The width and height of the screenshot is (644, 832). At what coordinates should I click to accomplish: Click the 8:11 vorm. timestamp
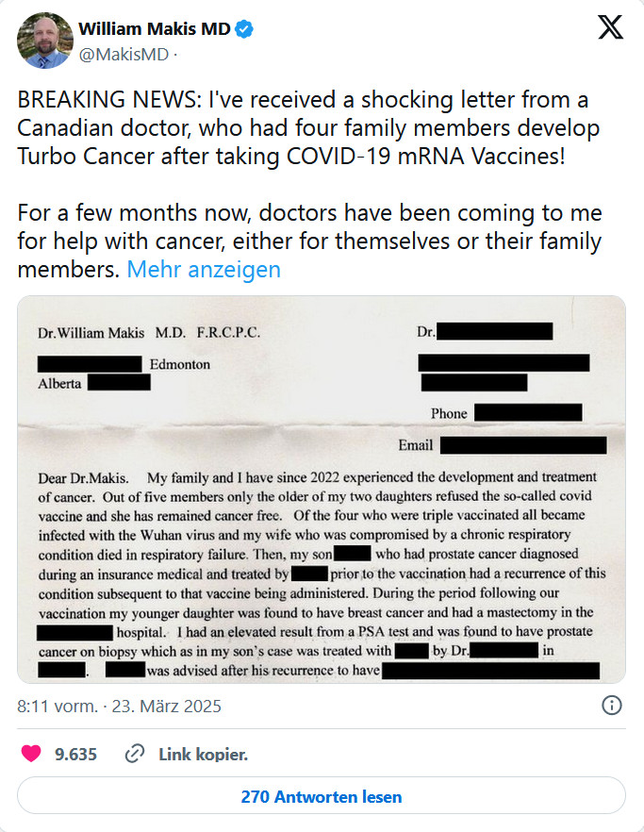[57, 706]
